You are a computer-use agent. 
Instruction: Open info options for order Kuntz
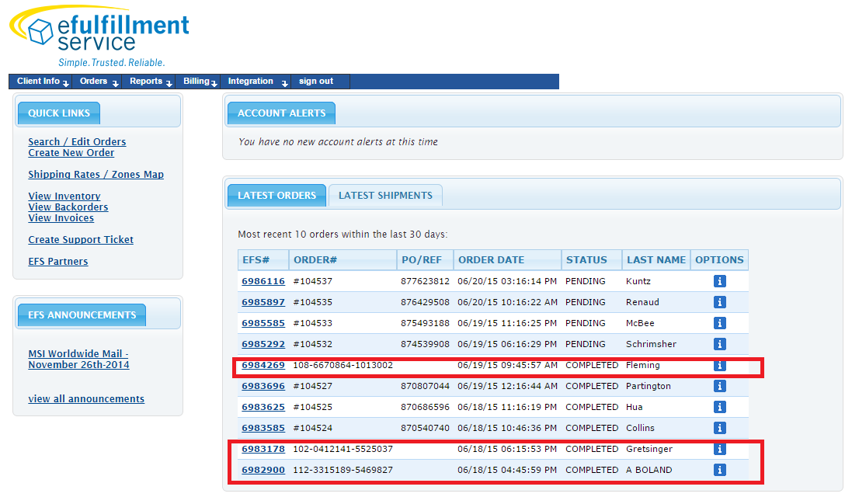tap(719, 281)
